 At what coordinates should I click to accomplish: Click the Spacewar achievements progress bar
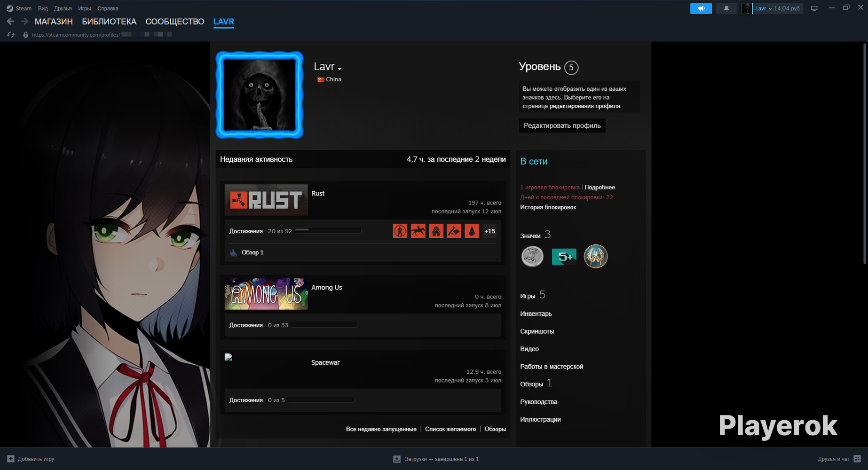click(321, 400)
